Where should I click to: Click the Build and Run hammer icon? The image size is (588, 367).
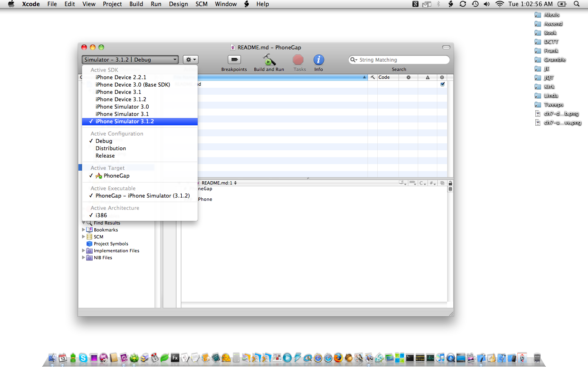point(269,60)
